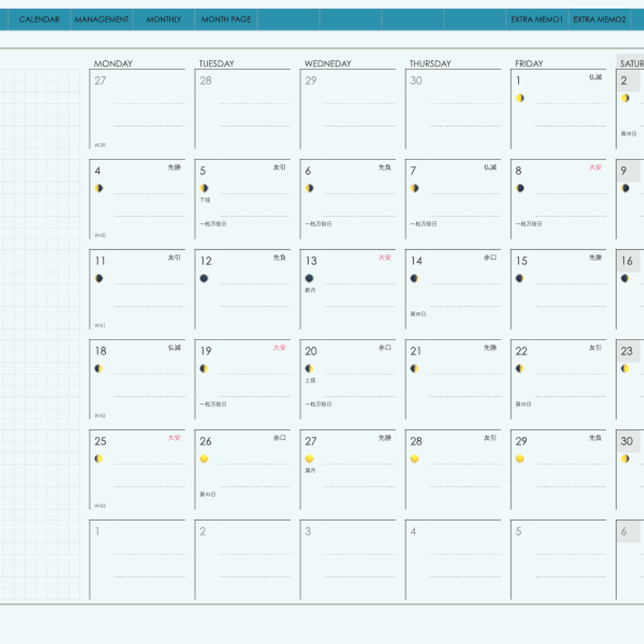The width and height of the screenshot is (644, 644).
Task: Click the red 大安 label on day 19
Action: (x=280, y=347)
